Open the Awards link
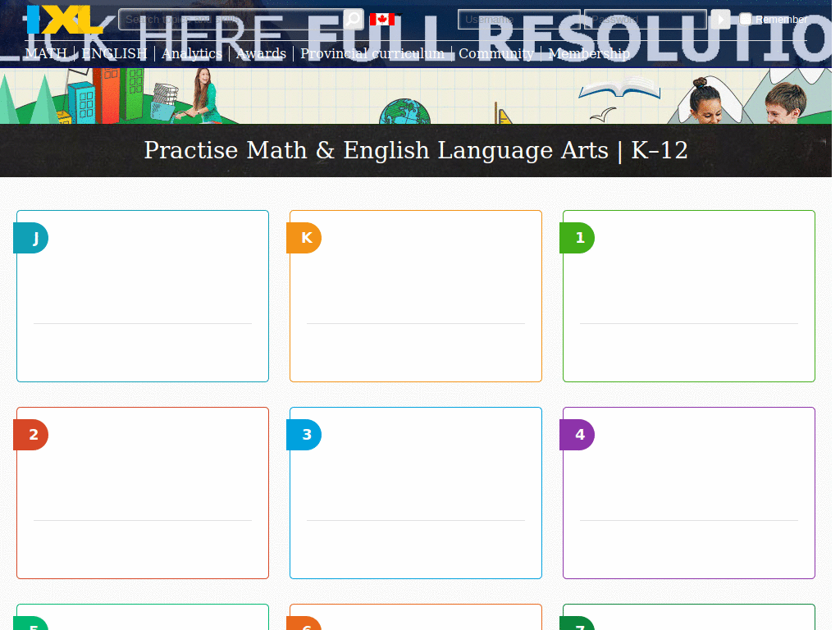Image resolution: width=840 pixels, height=630 pixels. pos(261,53)
